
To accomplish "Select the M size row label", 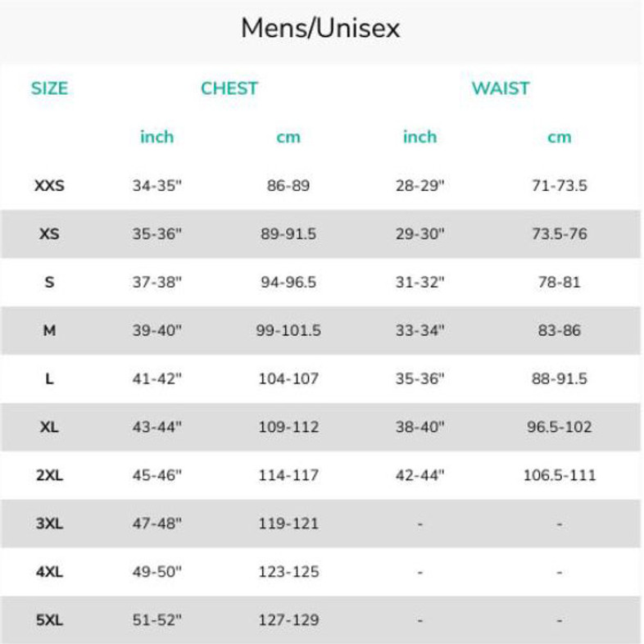I will pos(49,331).
